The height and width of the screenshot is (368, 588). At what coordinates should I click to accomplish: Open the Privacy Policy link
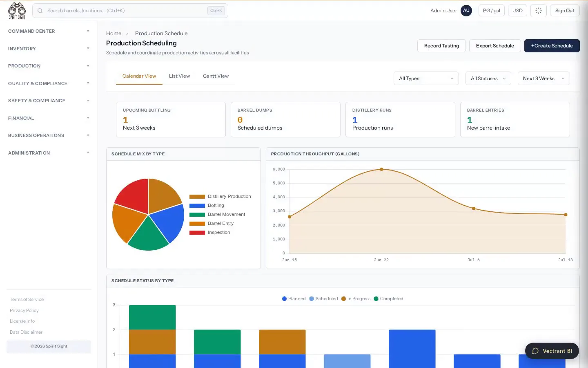coord(24,310)
